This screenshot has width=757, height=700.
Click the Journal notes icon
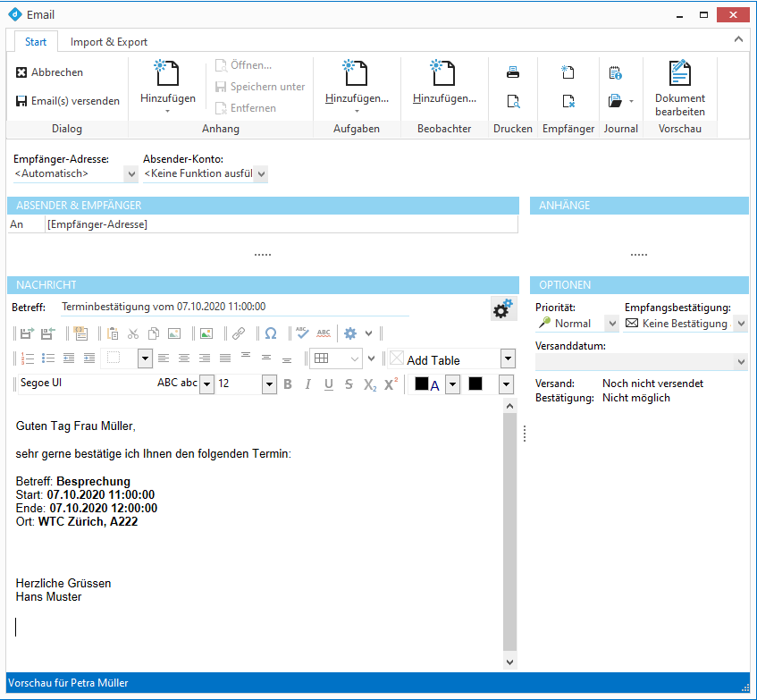click(x=615, y=72)
